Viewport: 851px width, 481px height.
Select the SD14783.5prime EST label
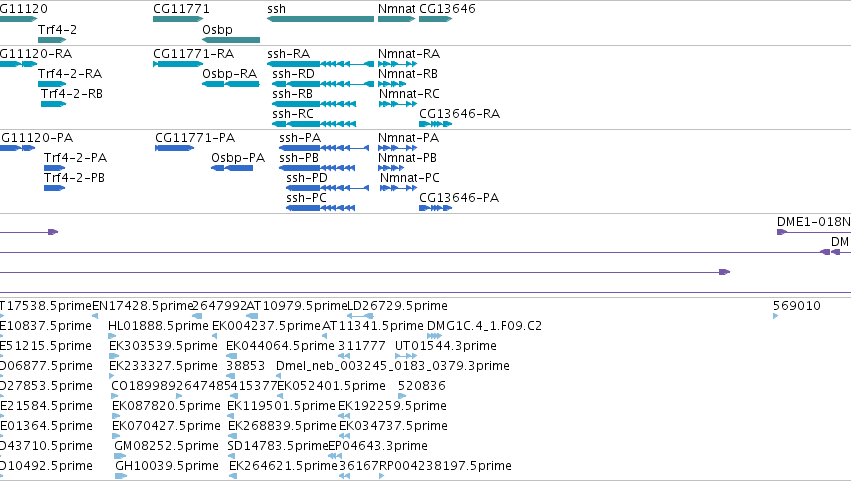point(277,447)
